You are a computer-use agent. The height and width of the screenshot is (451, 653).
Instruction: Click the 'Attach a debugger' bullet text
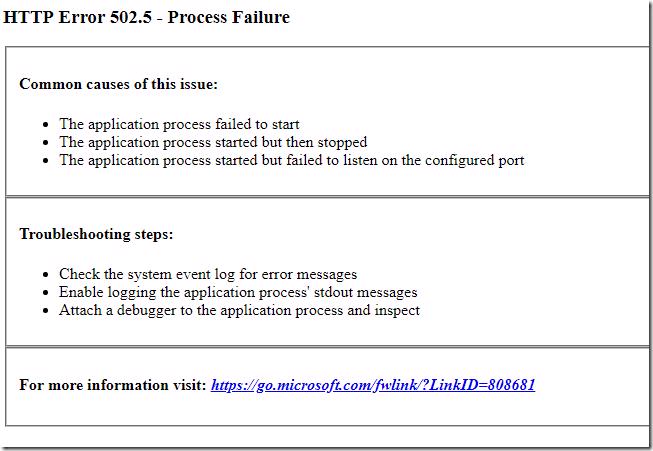pos(239,311)
